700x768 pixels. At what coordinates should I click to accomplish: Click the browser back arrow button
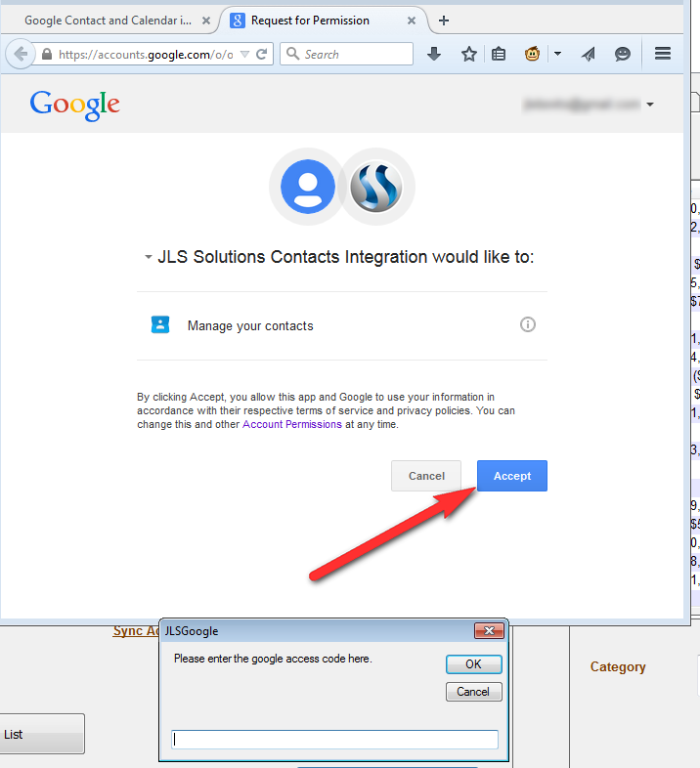21,54
